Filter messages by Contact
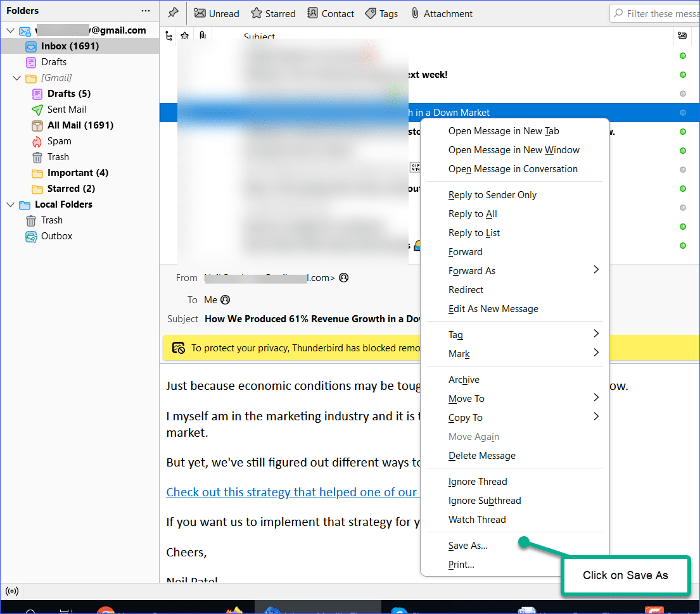700x614 pixels. [331, 13]
